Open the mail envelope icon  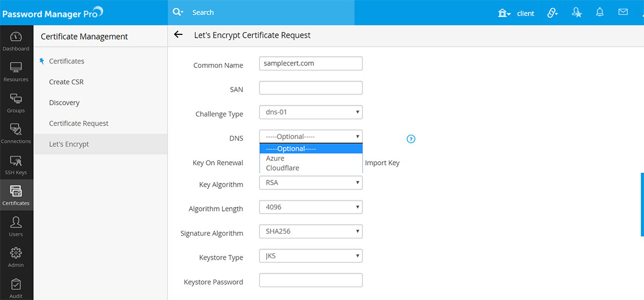click(623, 12)
